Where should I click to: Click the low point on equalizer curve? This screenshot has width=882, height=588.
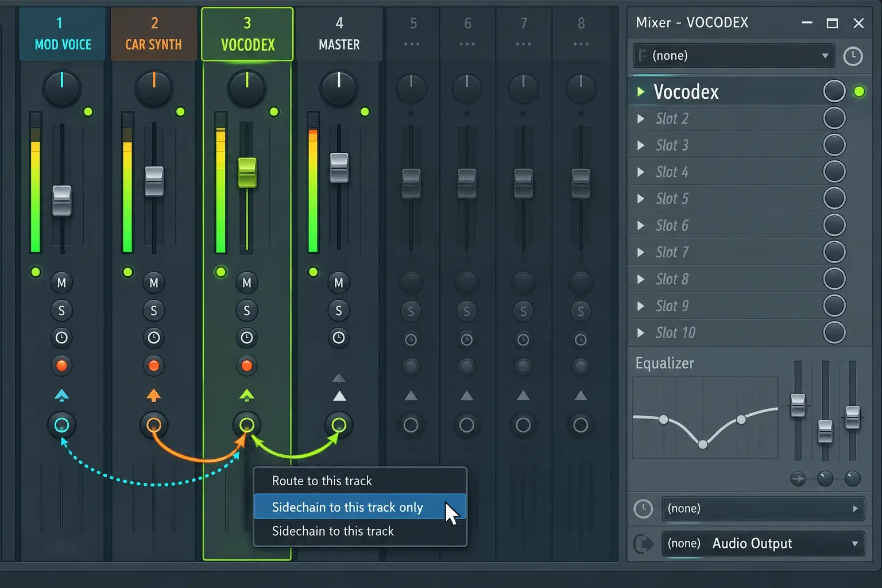pyautogui.click(x=703, y=444)
